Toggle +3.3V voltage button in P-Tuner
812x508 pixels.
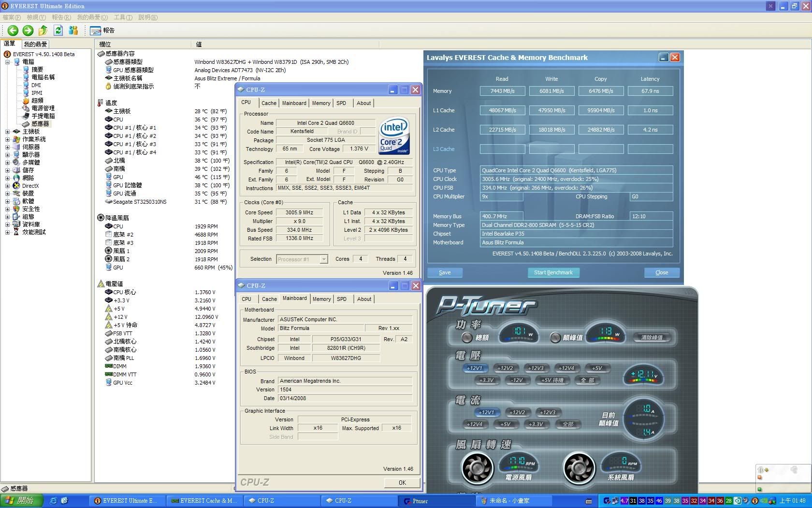486,380
